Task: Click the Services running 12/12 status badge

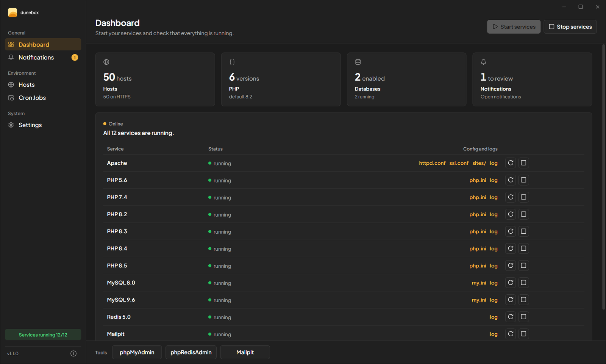Action: point(43,334)
